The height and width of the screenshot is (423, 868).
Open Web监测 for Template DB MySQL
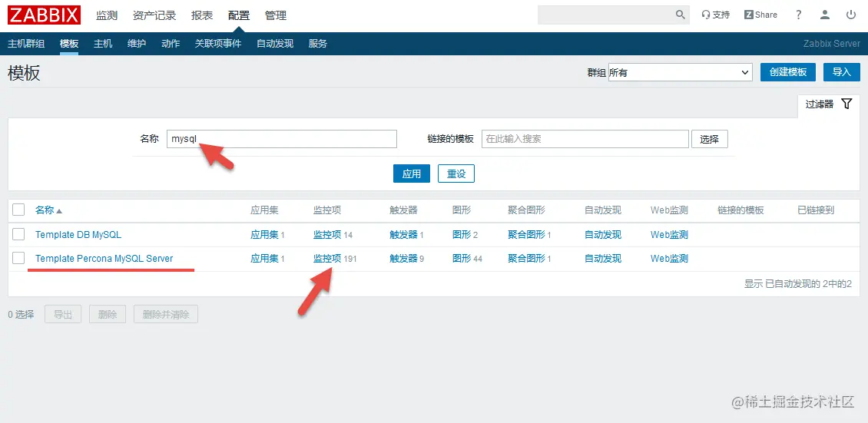[669, 234]
